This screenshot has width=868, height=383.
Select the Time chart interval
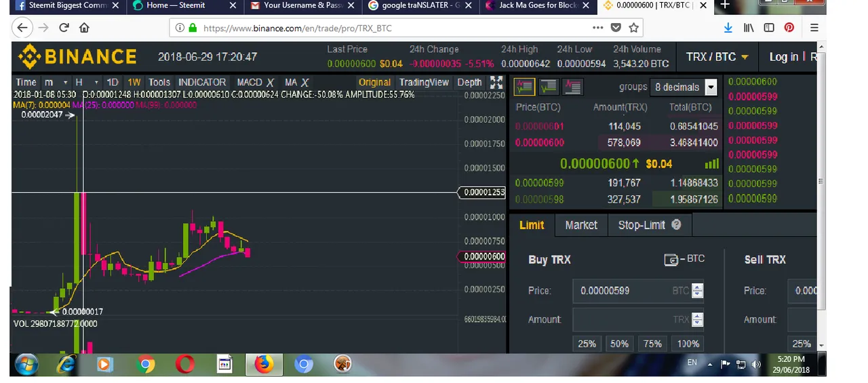26,82
